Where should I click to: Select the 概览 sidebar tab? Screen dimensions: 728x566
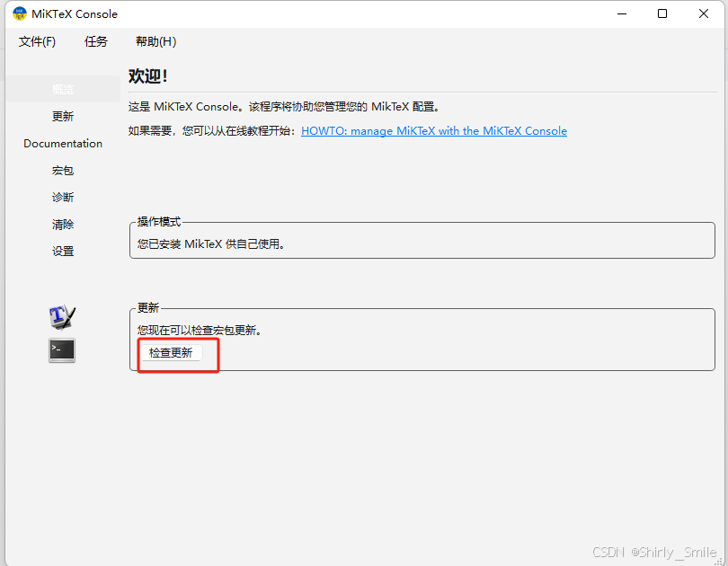tap(63, 89)
